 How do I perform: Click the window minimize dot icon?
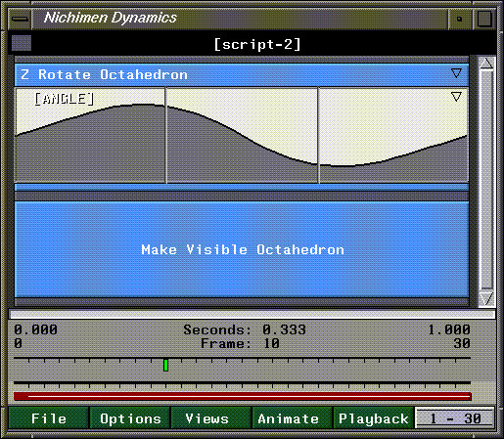pos(459,19)
